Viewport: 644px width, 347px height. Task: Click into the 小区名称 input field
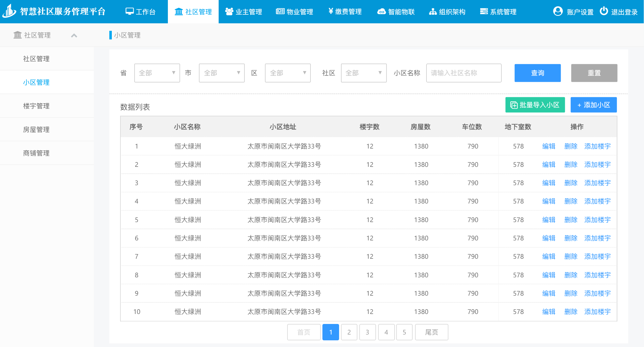(x=464, y=73)
